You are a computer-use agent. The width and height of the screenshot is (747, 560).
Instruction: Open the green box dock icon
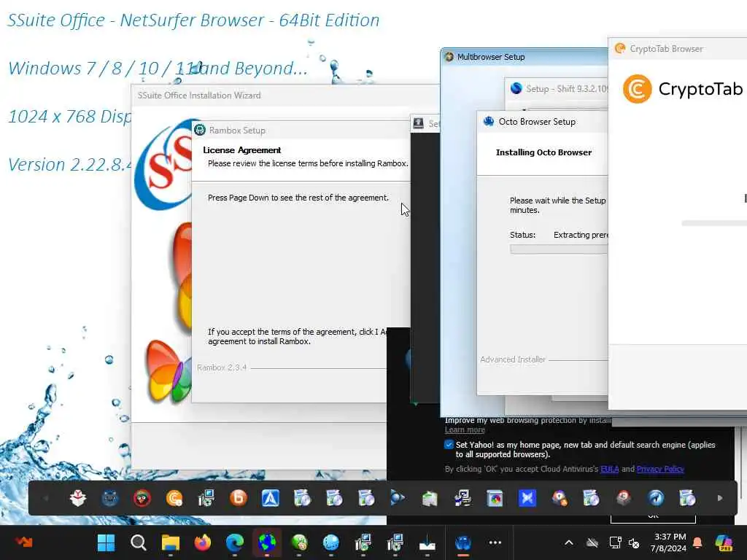(430, 498)
